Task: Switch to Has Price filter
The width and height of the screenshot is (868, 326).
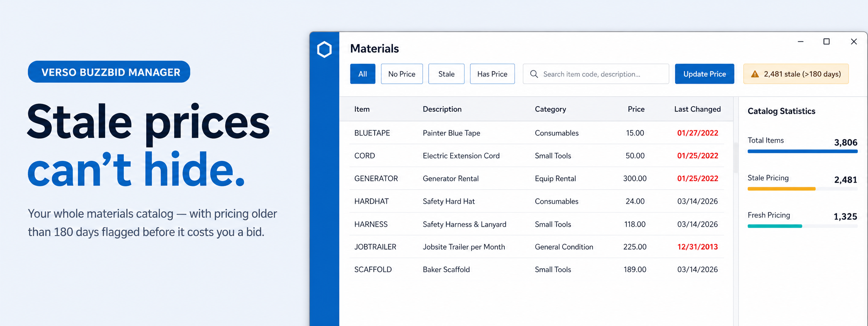Action: [492, 74]
